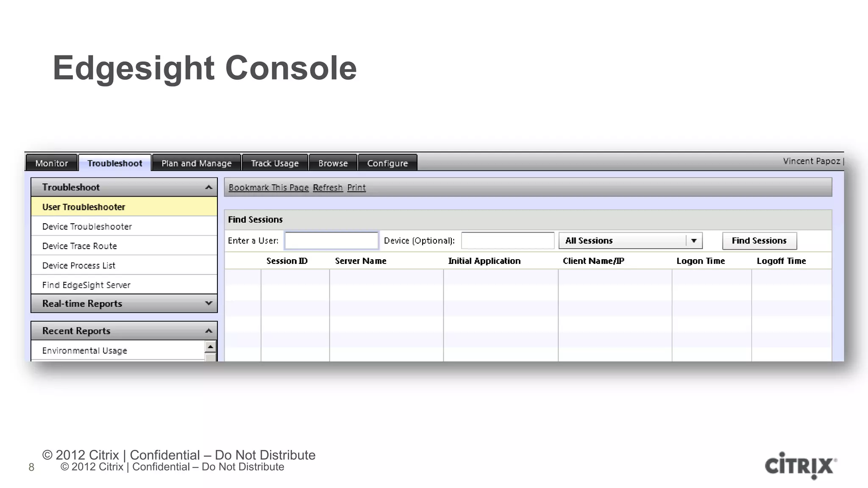The height and width of the screenshot is (488, 868).
Task: Sort by Initial Application column header
Action: [484, 261]
